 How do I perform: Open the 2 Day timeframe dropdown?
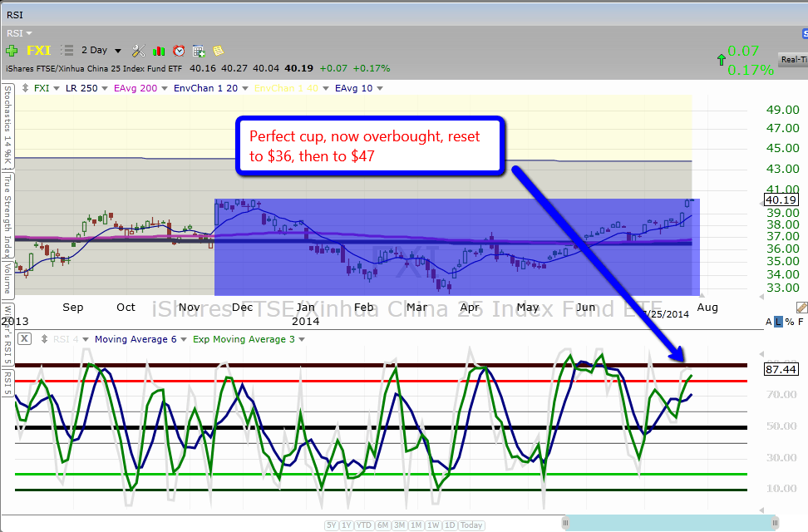coord(101,51)
